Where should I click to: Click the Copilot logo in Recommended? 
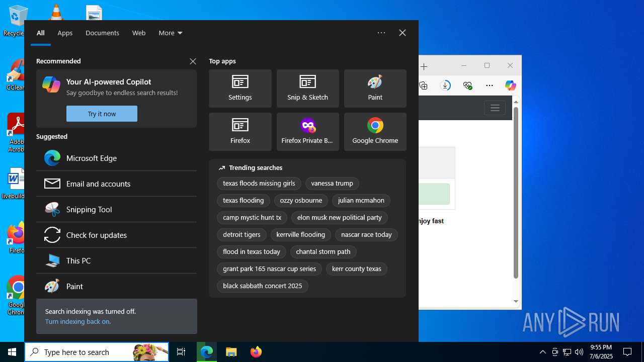pos(51,84)
